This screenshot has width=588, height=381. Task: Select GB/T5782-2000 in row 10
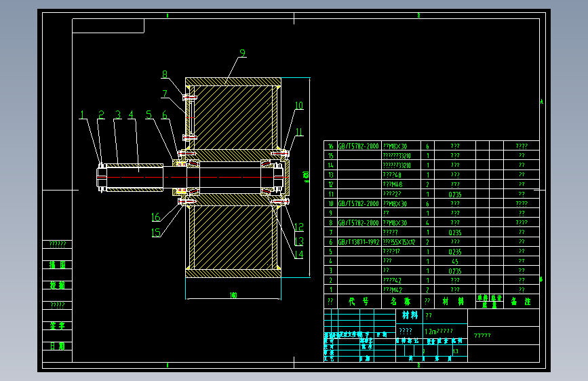359,203
